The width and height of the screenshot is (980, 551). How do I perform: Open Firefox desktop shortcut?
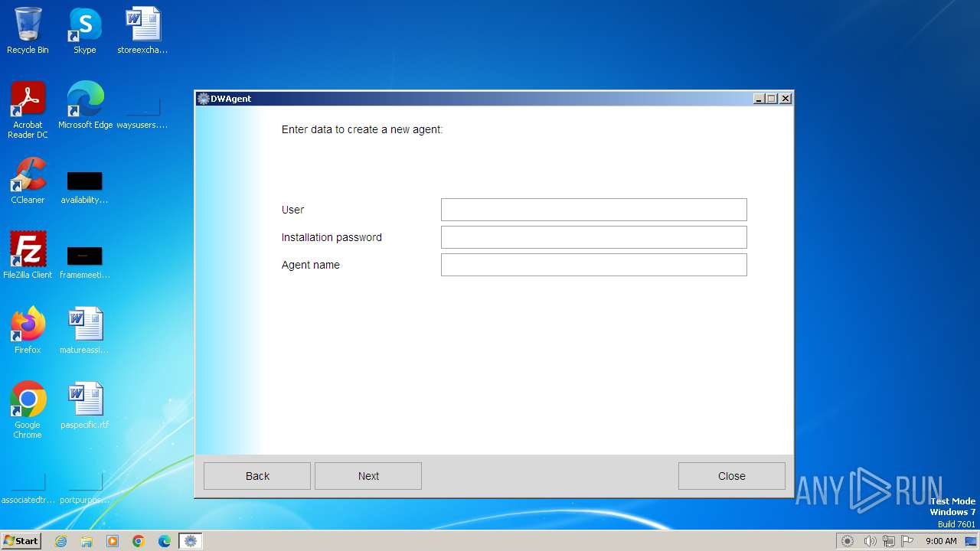point(28,331)
